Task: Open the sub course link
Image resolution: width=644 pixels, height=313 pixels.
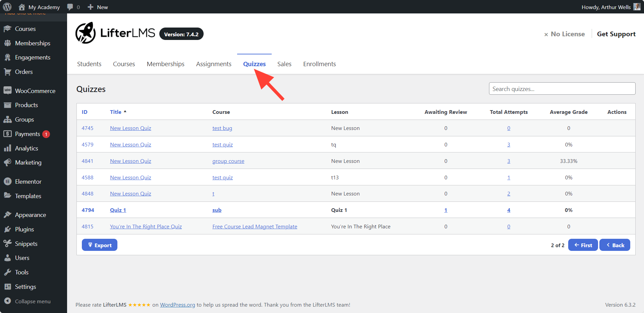Action: coord(217,210)
